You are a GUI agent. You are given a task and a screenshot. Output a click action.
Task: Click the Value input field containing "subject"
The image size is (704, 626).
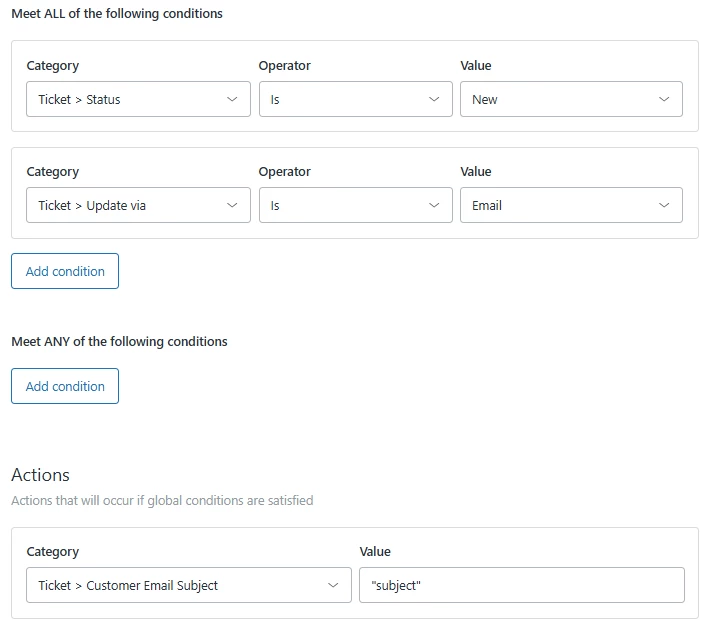(x=521, y=586)
